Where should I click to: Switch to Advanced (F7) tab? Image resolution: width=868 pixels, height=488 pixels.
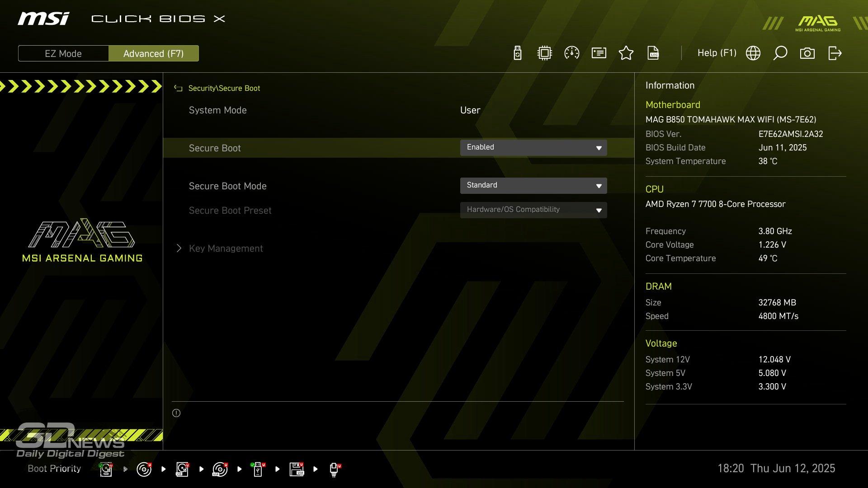point(154,53)
